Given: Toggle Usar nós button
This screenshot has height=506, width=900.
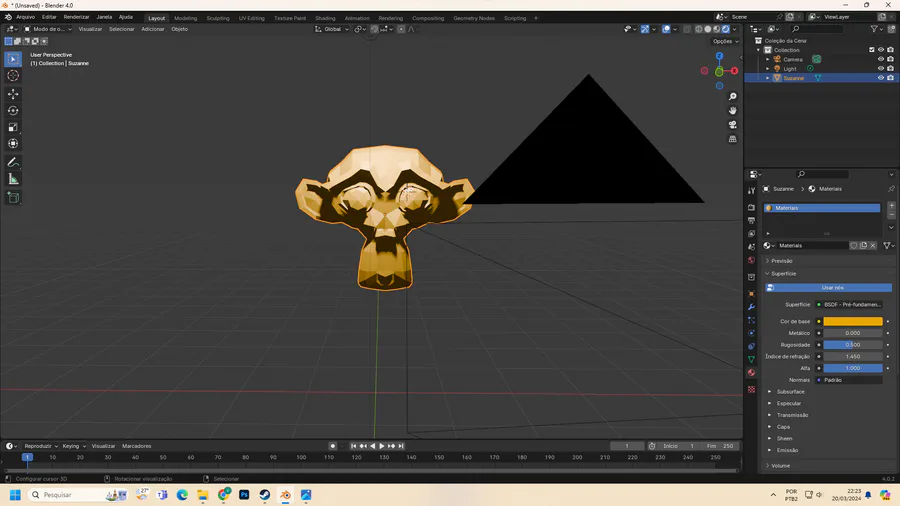Looking at the screenshot, I should point(828,287).
